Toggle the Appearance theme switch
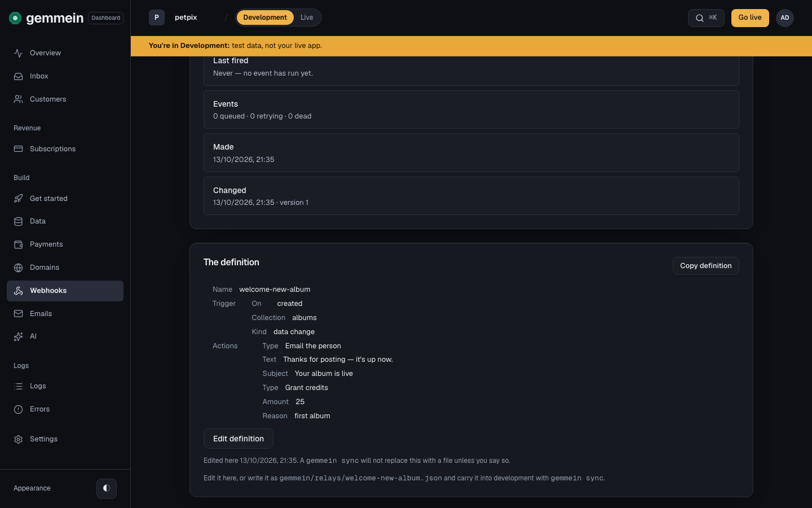 (x=107, y=488)
